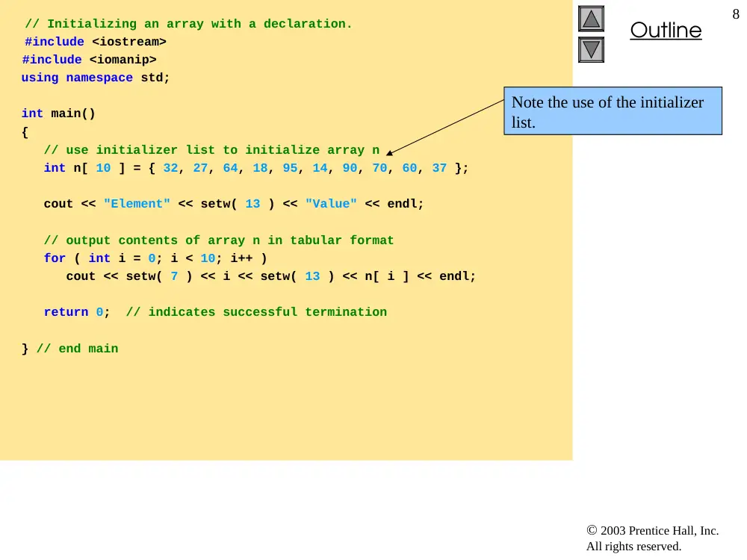Image resolution: width=747 pixels, height=560 pixels.
Task: Select the '#include <iostream>' line
Action: [x=96, y=42]
